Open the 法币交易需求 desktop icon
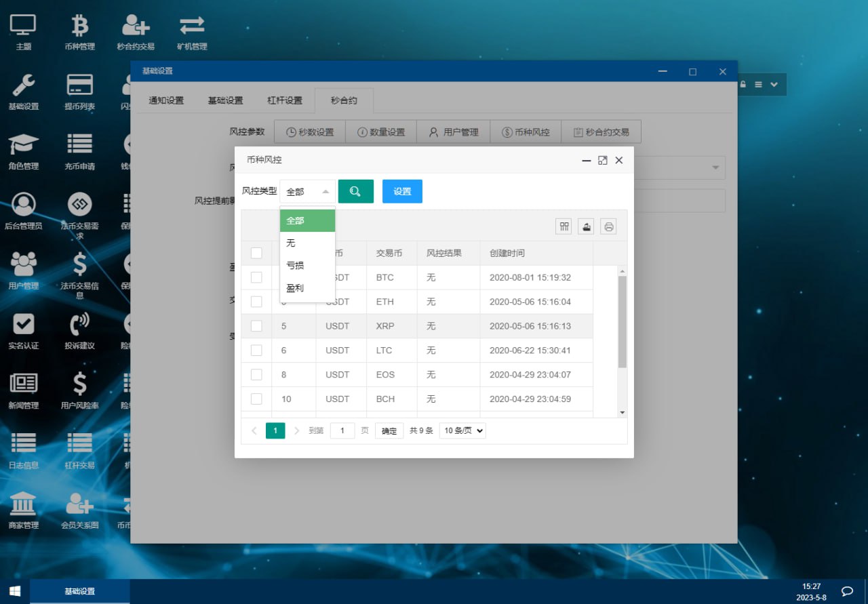Screen dimensions: 868x604 tap(80, 216)
